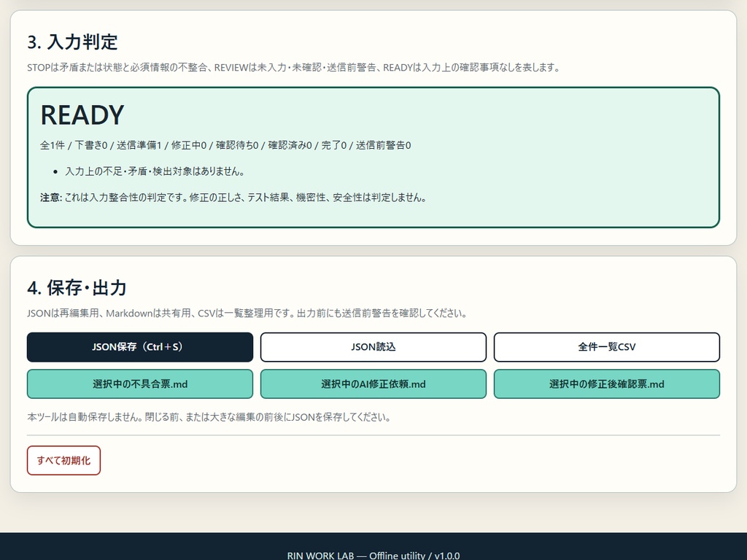Download 選択中の不具合票.md file
Viewport: 747px width, 560px height.
pos(139,384)
